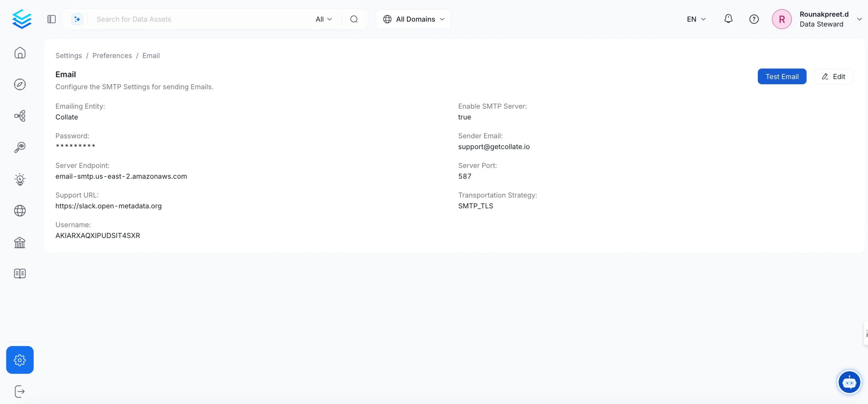Toggle the sidebar collapse icon

(x=51, y=19)
